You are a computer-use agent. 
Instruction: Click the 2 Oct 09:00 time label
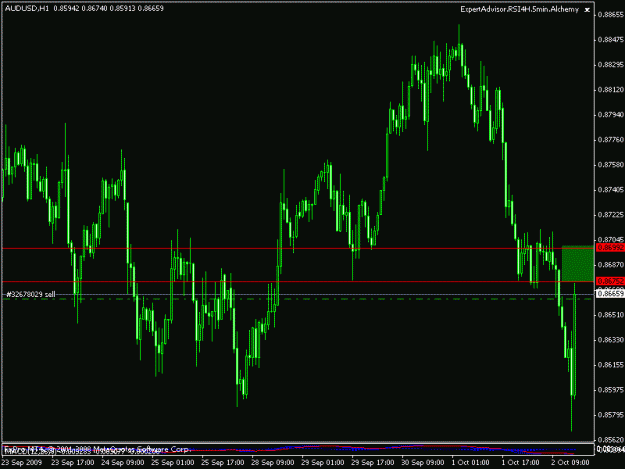pyautogui.click(x=570, y=463)
